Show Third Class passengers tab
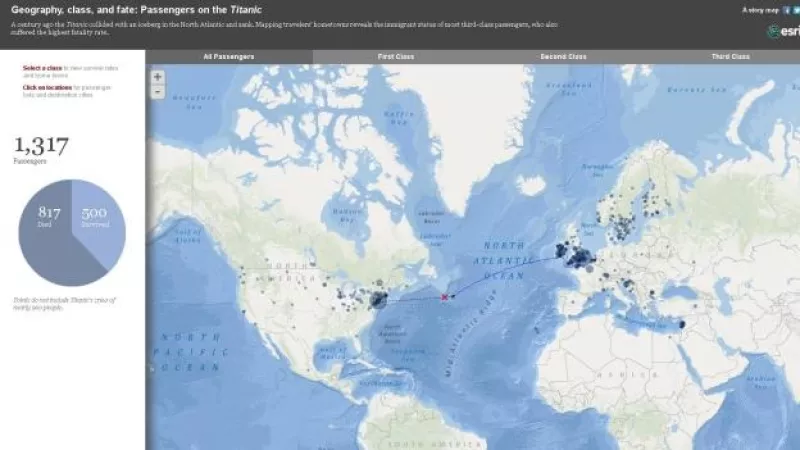The height and width of the screenshot is (450, 800). (729, 57)
